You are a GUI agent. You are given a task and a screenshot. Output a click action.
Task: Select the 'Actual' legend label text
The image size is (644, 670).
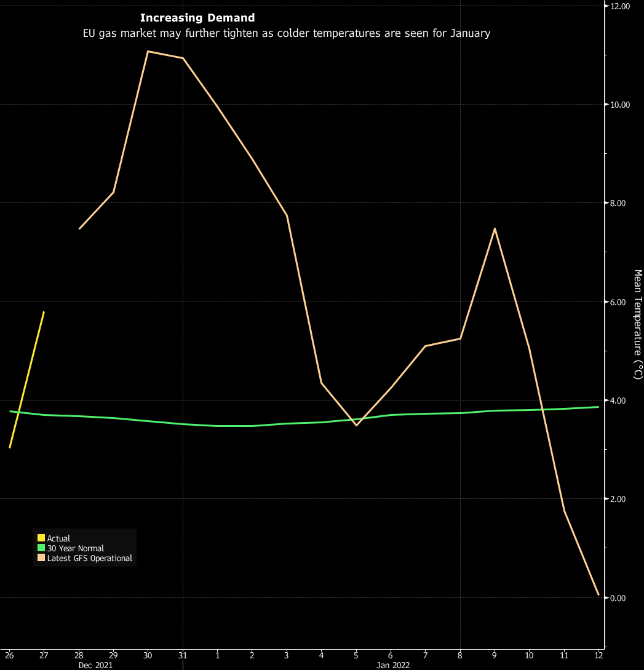click(58, 538)
